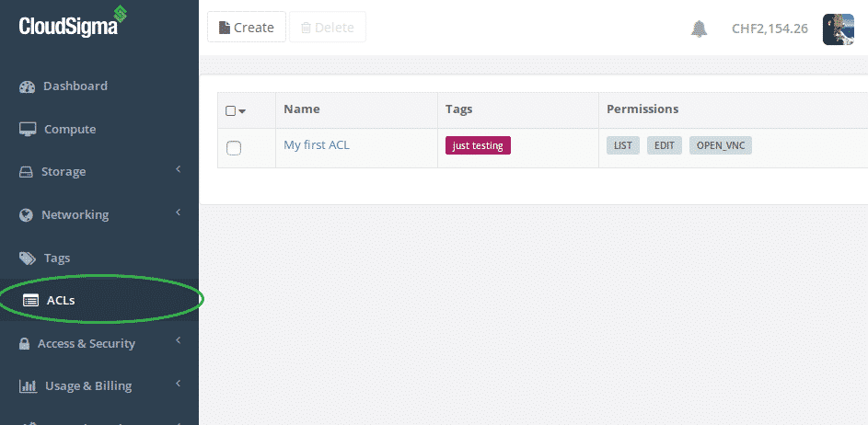The height and width of the screenshot is (425, 868).
Task: Click the CHF2,154.26 balance
Action: coord(770,29)
